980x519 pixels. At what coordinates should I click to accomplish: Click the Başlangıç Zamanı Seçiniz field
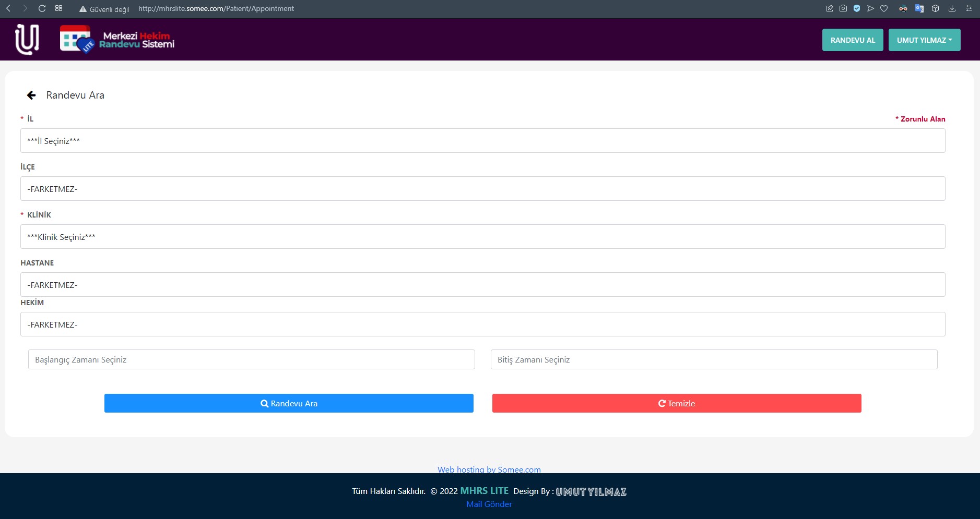coord(251,359)
